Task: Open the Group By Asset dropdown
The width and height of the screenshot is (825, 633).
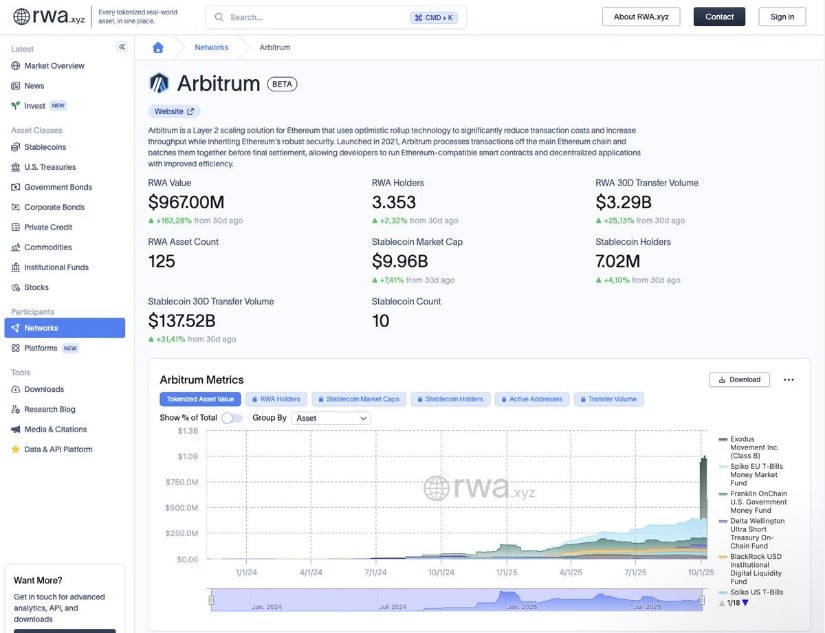Action: pyautogui.click(x=331, y=418)
